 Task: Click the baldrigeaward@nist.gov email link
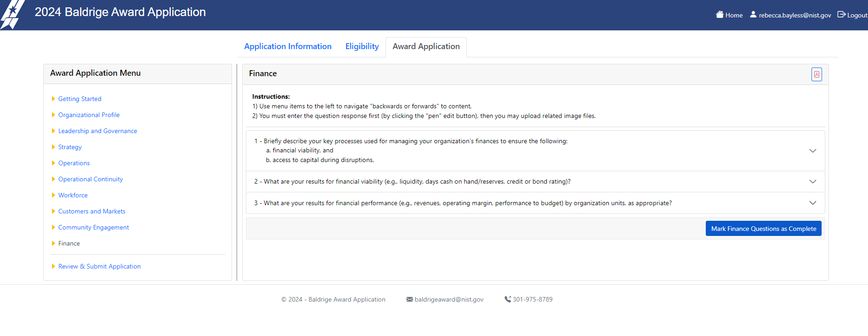click(x=449, y=299)
